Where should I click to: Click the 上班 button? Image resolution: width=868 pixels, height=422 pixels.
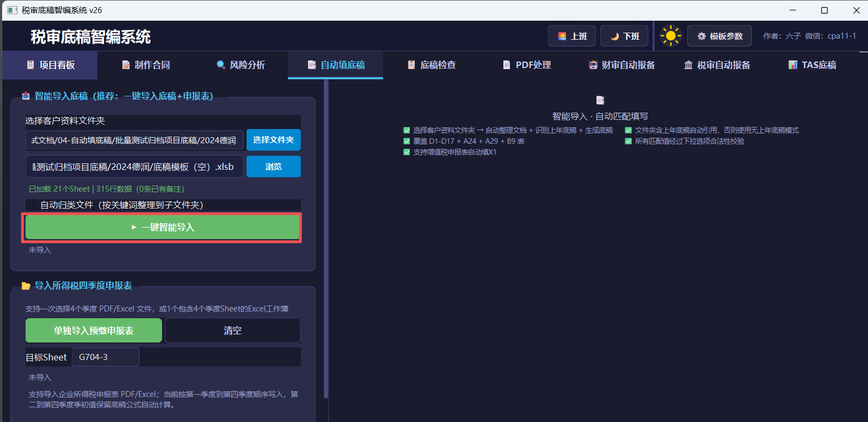point(572,36)
